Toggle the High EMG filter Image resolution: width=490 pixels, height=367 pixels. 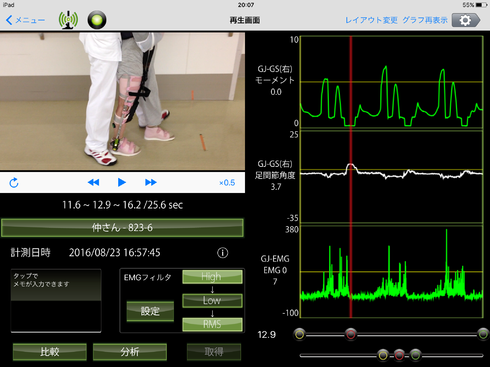tap(212, 277)
